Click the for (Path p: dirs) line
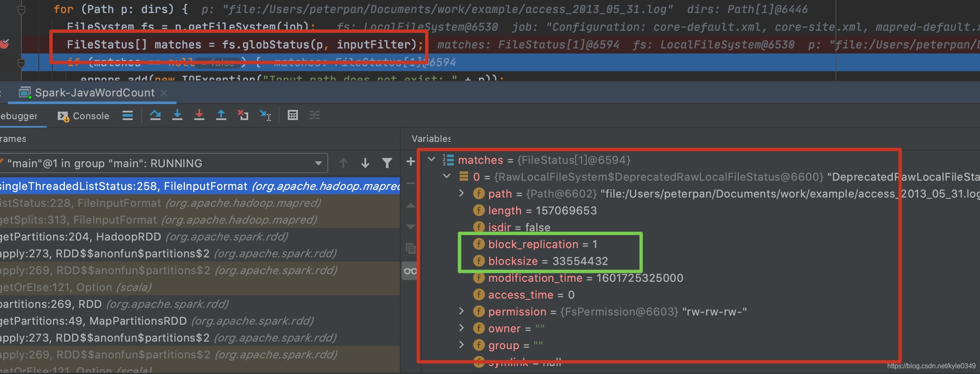The width and height of the screenshot is (980, 374). click(120, 9)
